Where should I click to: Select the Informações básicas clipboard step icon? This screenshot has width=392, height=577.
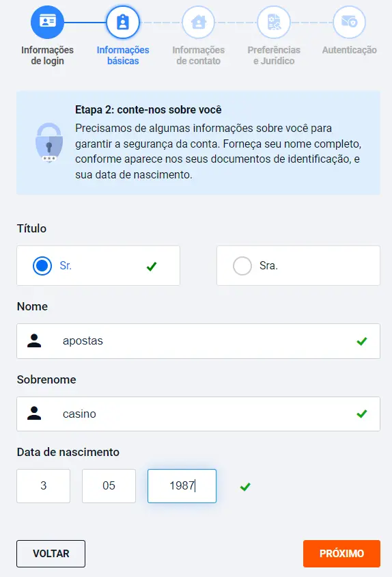point(123,22)
